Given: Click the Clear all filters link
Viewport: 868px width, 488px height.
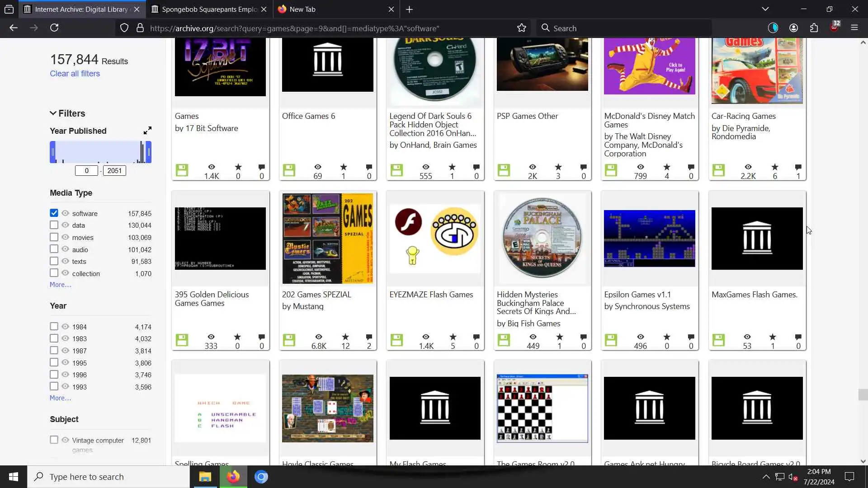Looking at the screenshot, I should click(x=75, y=74).
